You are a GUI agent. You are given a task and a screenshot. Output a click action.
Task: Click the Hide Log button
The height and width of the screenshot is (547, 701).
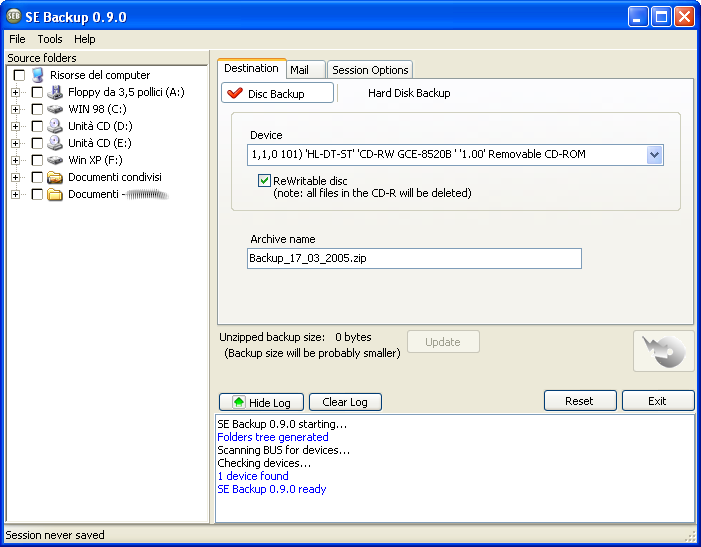261,402
